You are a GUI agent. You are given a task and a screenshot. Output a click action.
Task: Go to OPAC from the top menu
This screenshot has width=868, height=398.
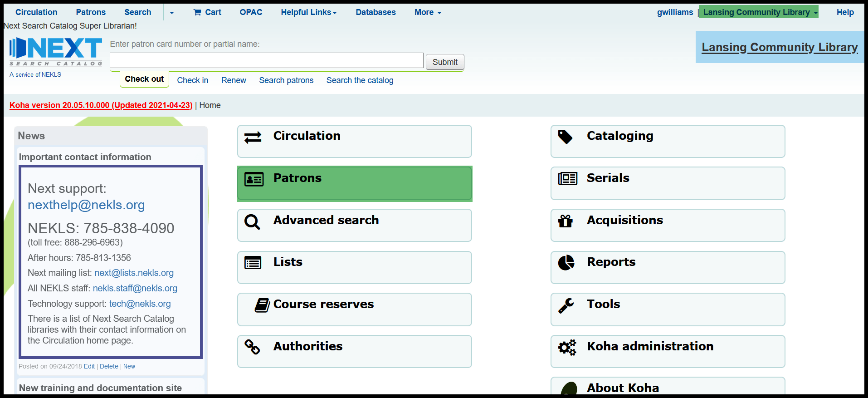pyautogui.click(x=251, y=12)
